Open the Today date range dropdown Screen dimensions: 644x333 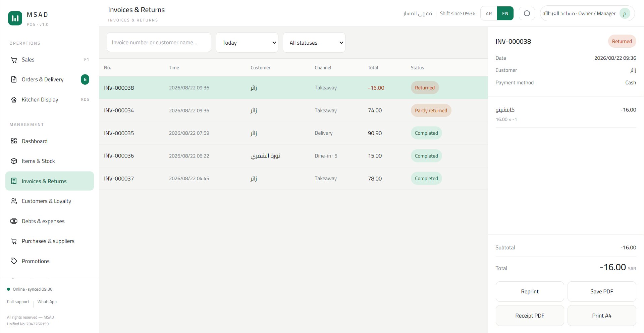[x=247, y=43]
